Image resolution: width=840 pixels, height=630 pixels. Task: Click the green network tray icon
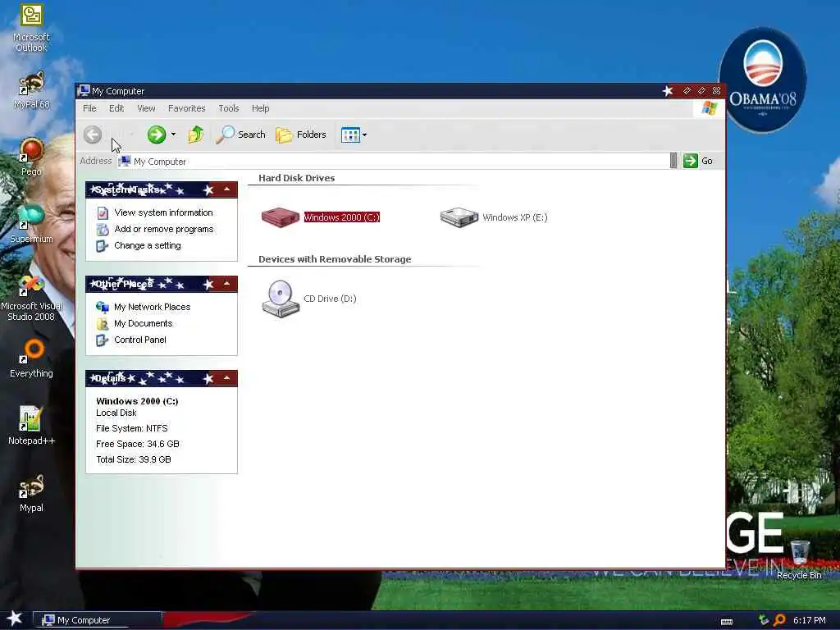[764, 620]
